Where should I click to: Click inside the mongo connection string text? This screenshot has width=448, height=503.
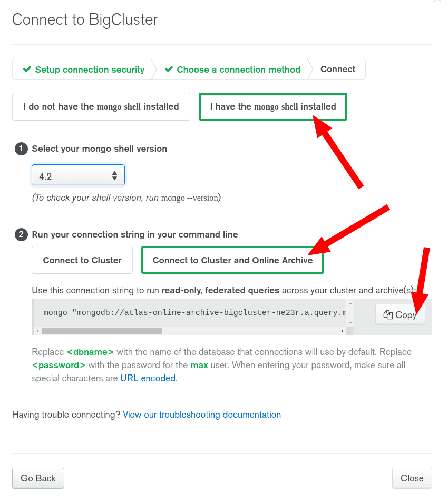pos(195,313)
